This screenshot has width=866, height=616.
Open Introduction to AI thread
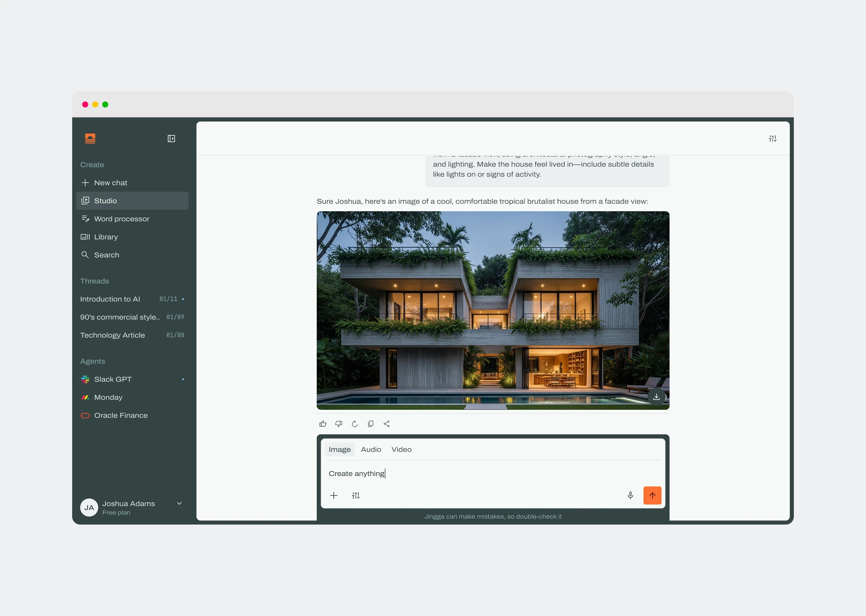point(132,299)
